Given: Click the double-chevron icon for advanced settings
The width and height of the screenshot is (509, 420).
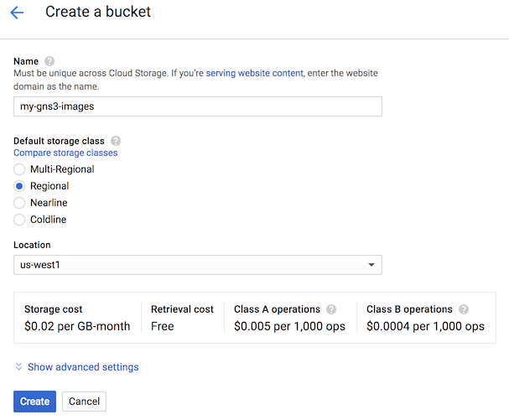Looking at the screenshot, I should point(18,367).
